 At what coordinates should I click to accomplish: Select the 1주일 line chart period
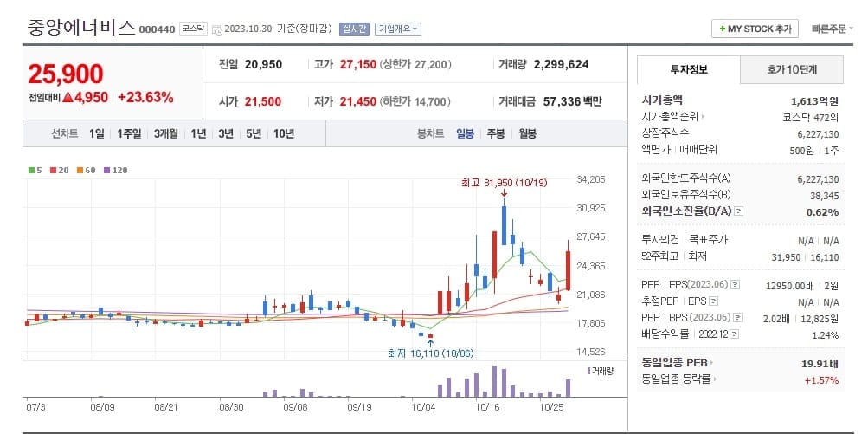pyautogui.click(x=129, y=133)
